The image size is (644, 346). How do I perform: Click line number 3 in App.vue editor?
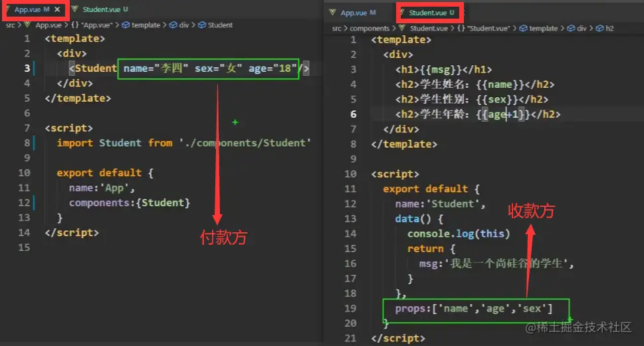click(x=27, y=69)
